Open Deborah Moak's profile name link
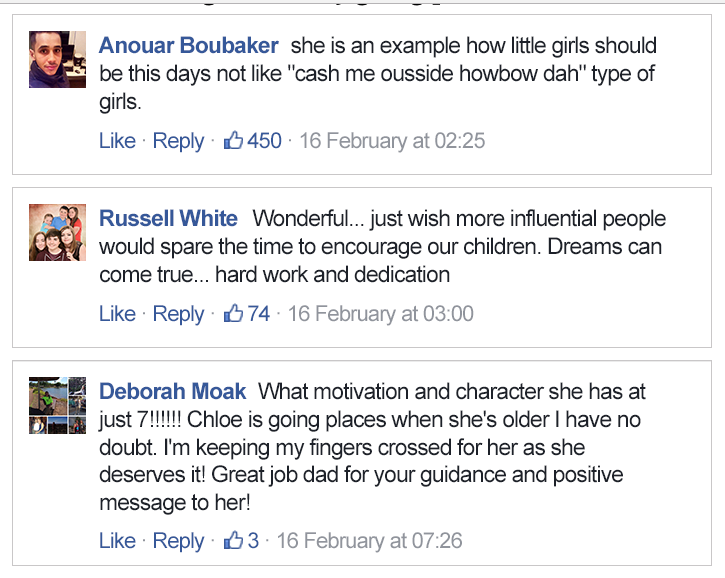The height and width of the screenshot is (578, 725). tap(173, 392)
